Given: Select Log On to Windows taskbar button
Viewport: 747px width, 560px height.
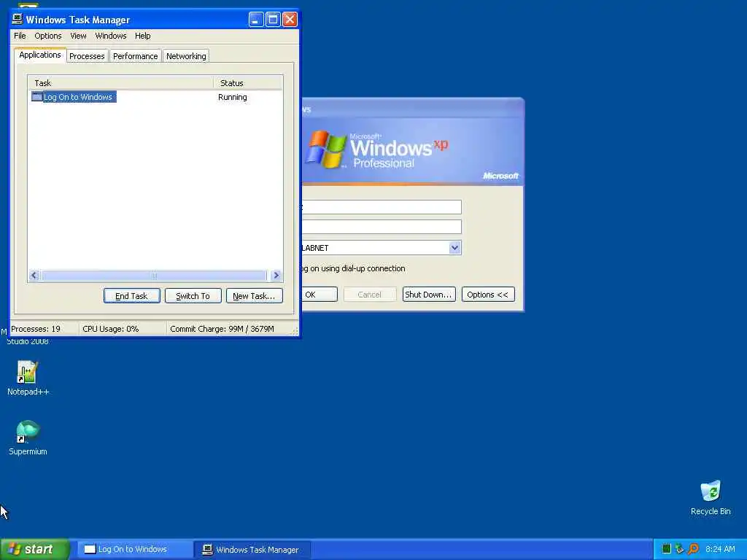Looking at the screenshot, I should click(134, 549).
